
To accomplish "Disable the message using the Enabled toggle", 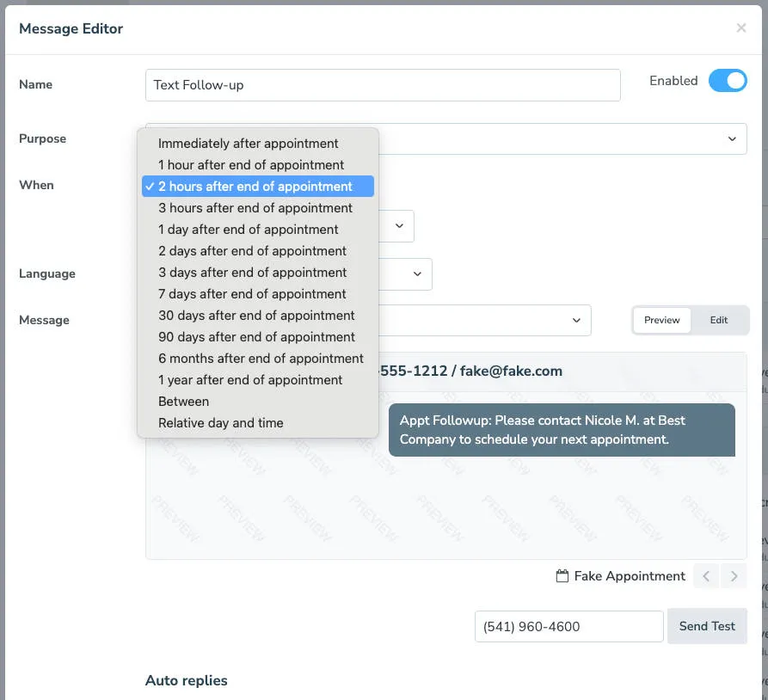I will 728,80.
